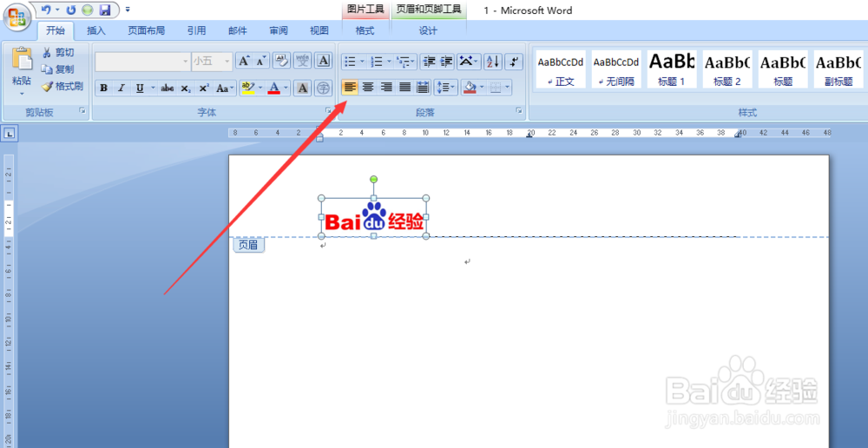The width and height of the screenshot is (868, 448).
Task: Click the Clear Formatting icon
Action: (282, 61)
